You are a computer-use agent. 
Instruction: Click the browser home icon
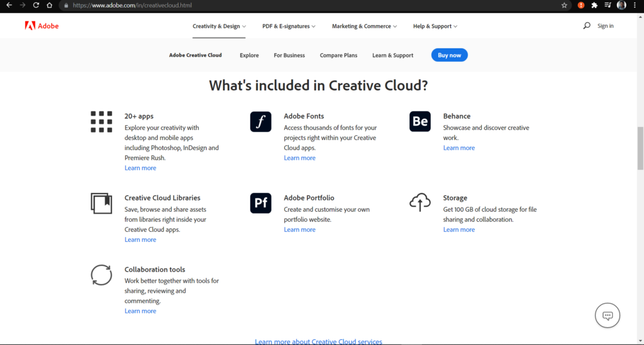coord(49,5)
